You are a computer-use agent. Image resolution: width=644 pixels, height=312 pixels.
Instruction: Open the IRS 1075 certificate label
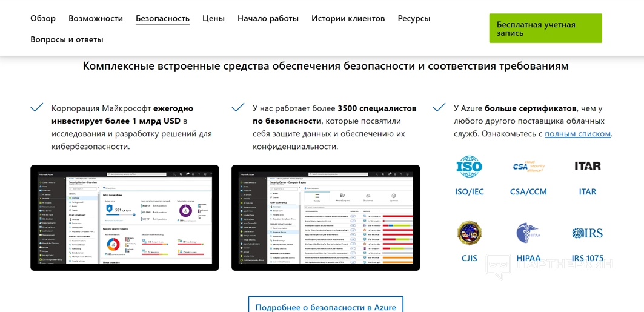pos(587,258)
